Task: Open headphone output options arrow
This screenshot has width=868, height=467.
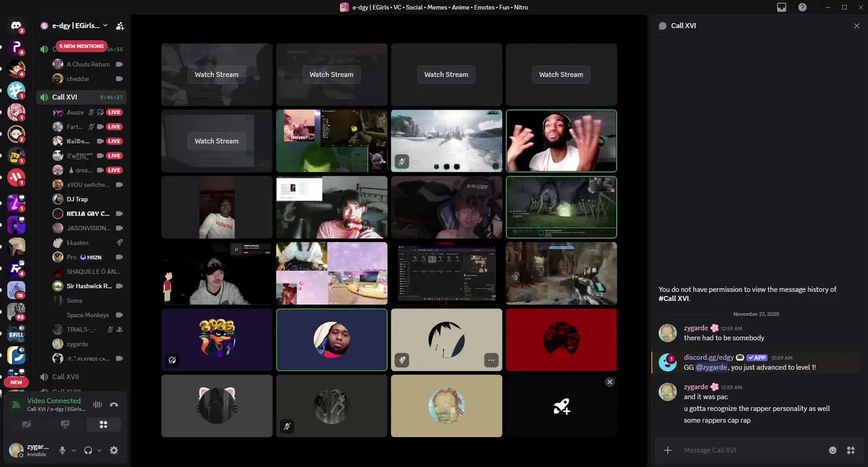Action: (99, 450)
